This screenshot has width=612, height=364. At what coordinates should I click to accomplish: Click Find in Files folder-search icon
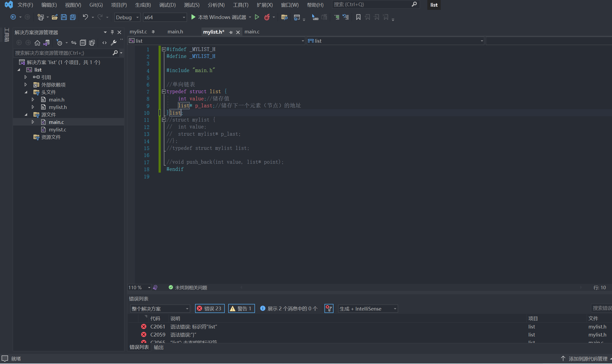tap(284, 17)
